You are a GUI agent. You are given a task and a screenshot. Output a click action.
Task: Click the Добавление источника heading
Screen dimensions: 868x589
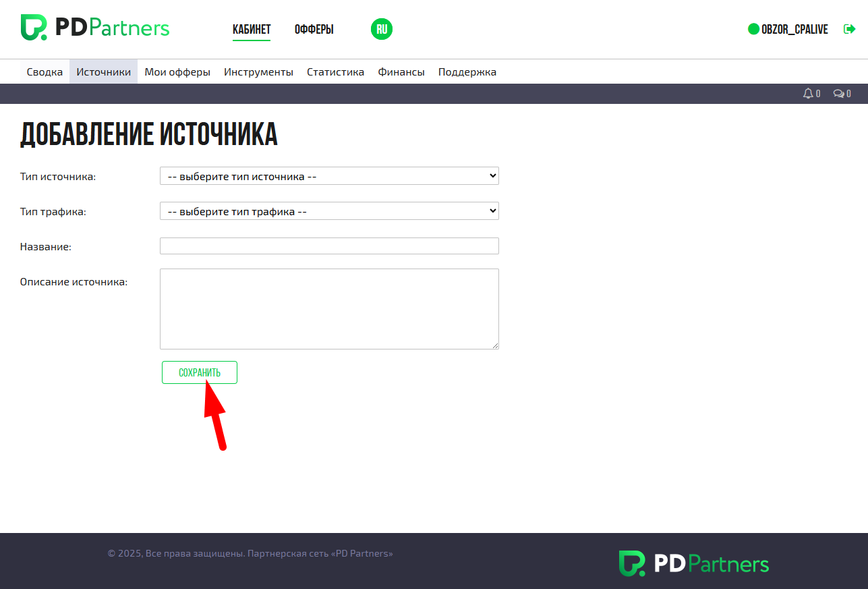(149, 134)
